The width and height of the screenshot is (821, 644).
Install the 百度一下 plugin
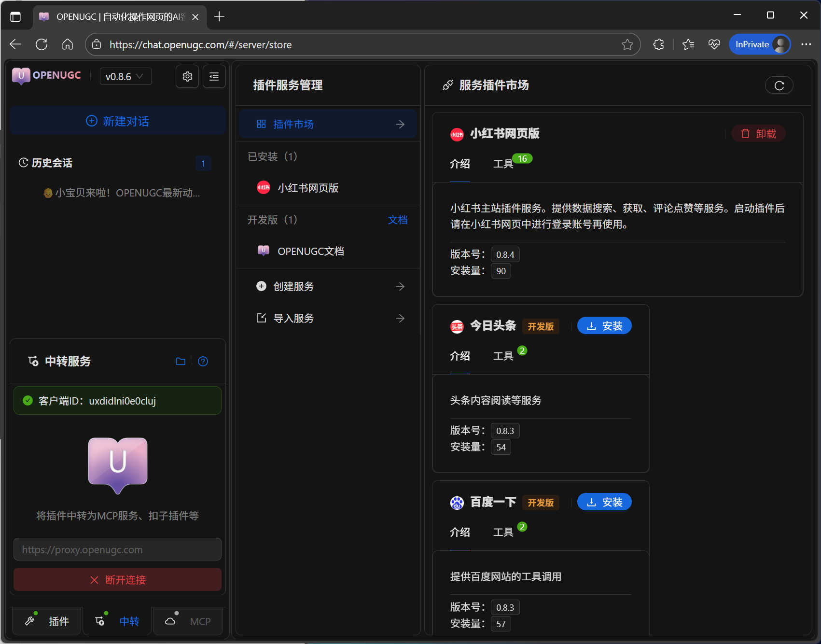point(604,502)
